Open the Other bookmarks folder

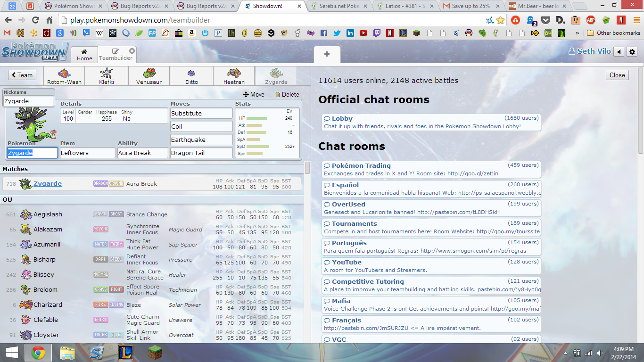(614, 33)
